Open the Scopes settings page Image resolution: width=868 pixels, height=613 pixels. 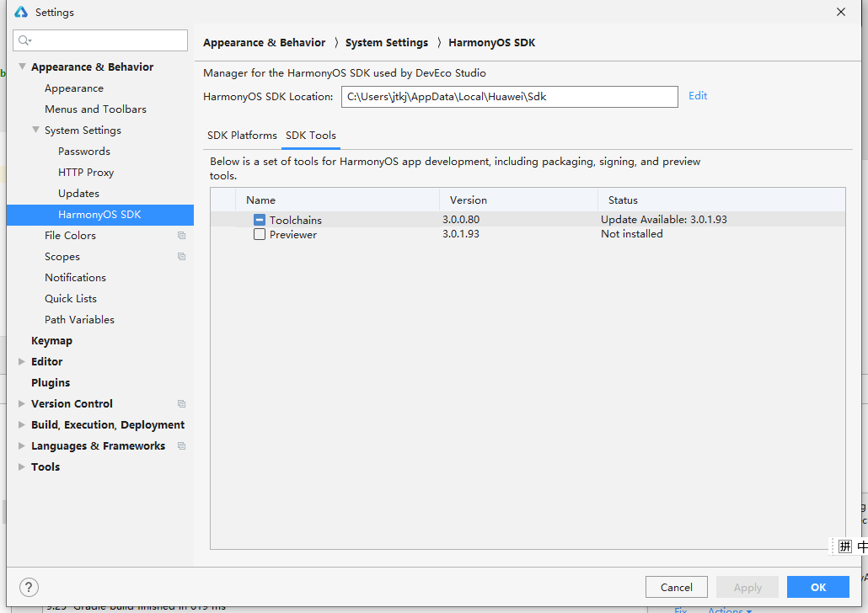tap(62, 257)
